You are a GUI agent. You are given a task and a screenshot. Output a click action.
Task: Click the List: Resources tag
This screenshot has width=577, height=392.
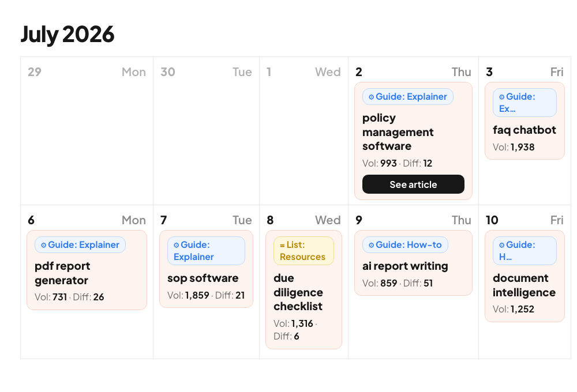pyautogui.click(x=304, y=251)
